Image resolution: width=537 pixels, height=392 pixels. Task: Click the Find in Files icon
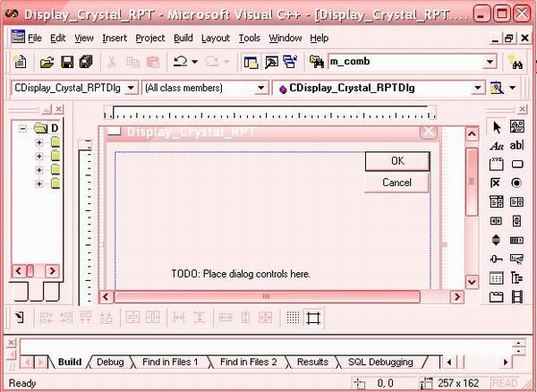(x=317, y=62)
